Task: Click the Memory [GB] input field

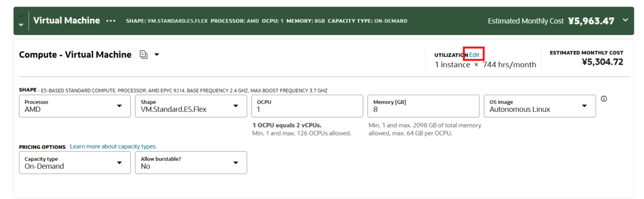Action: tap(423, 106)
